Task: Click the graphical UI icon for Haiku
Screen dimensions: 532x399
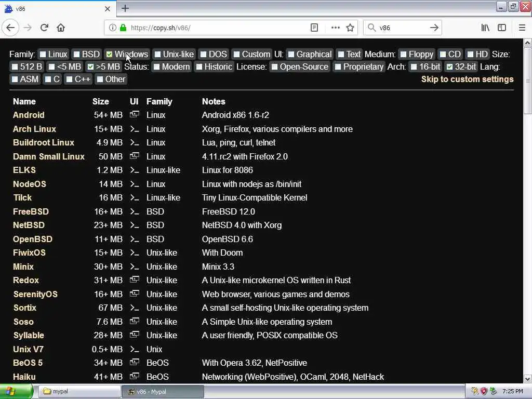Action: (135, 376)
